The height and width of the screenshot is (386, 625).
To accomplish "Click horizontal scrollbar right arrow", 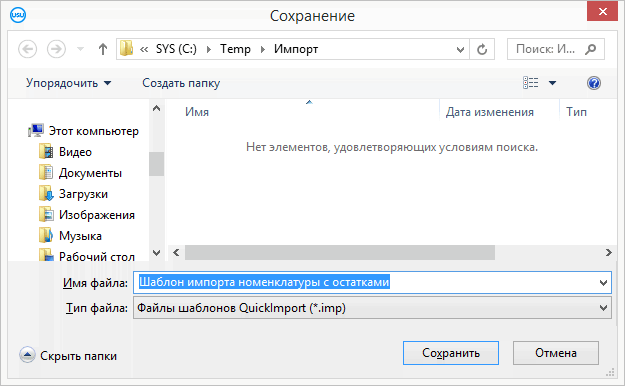I will coord(608,253).
